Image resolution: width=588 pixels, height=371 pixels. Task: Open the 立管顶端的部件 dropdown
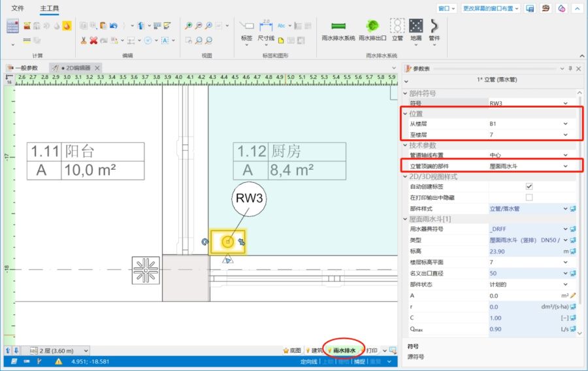(565, 167)
